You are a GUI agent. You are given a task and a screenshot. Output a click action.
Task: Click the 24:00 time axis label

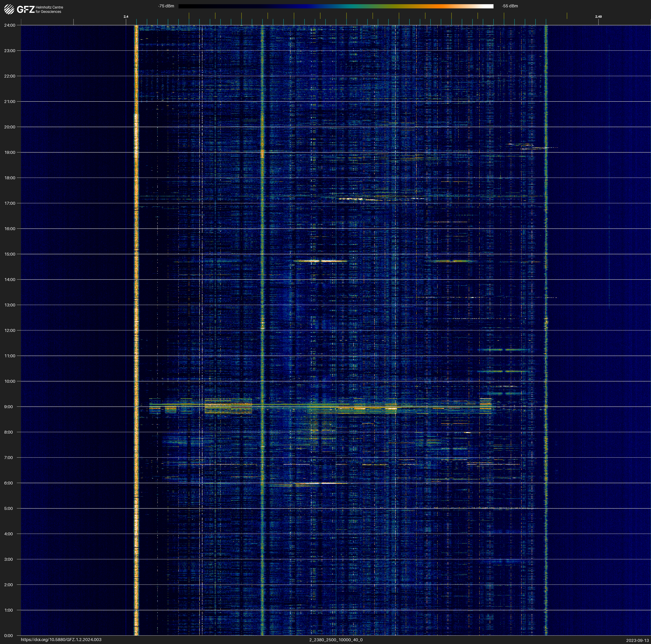pyautogui.click(x=10, y=25)
